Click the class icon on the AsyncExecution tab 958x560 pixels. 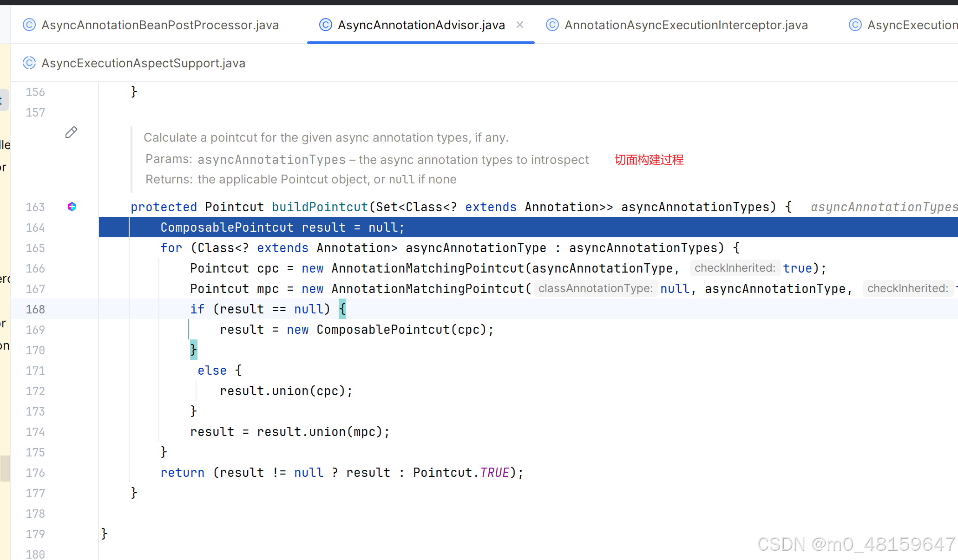[855, 25]
